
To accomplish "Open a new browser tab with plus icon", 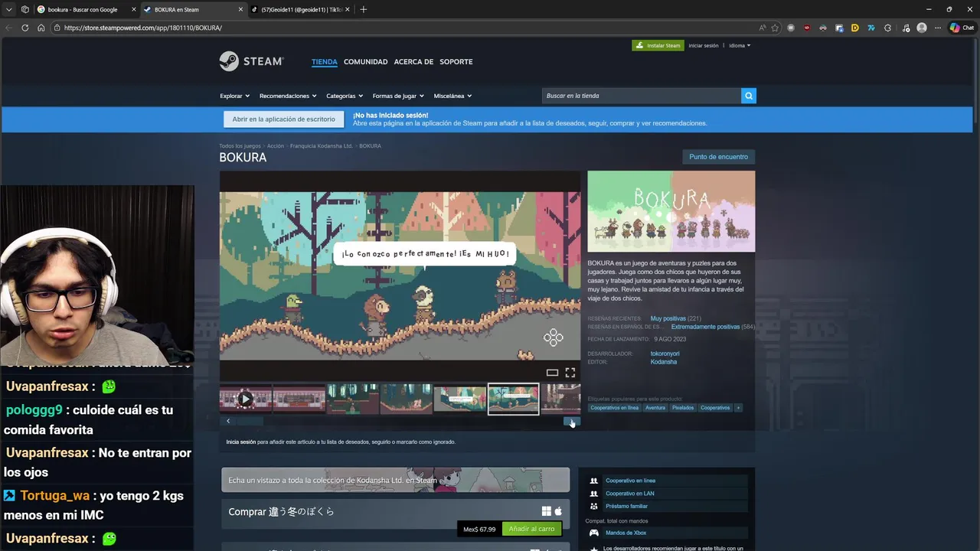I will (364, 9).
